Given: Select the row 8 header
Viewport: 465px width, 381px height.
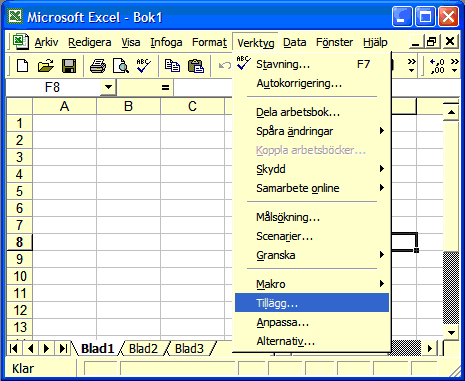Looking at the screenshot, I should point(19,242).
